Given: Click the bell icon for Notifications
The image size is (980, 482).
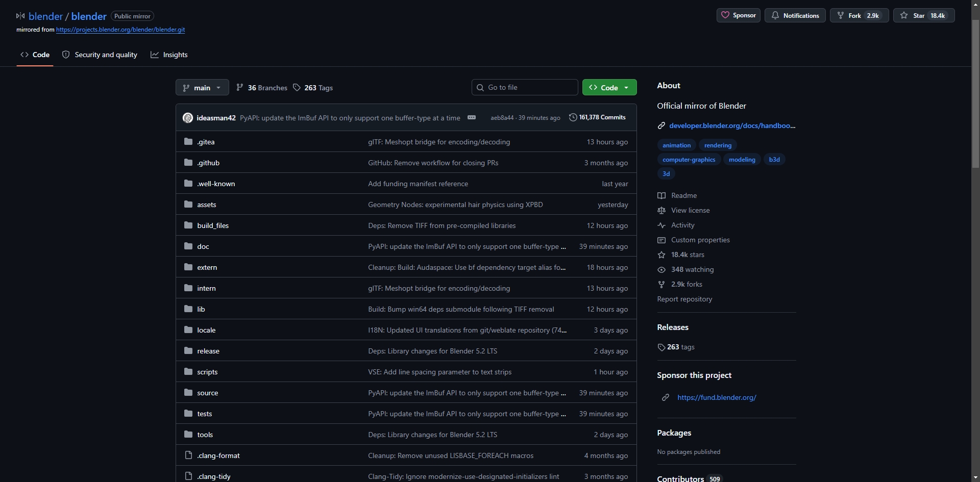Looking at the screenshot, I should pyautogui.click(x=775, y=15).
